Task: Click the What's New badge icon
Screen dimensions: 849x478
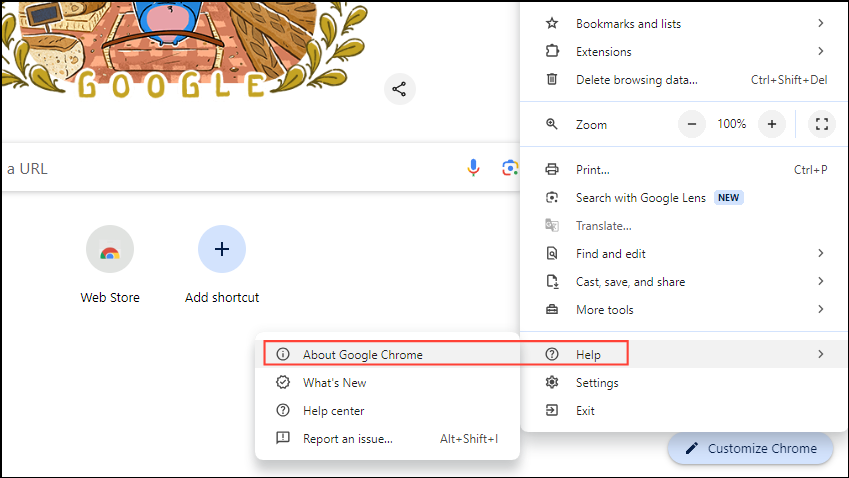Action: click(283, 382)
